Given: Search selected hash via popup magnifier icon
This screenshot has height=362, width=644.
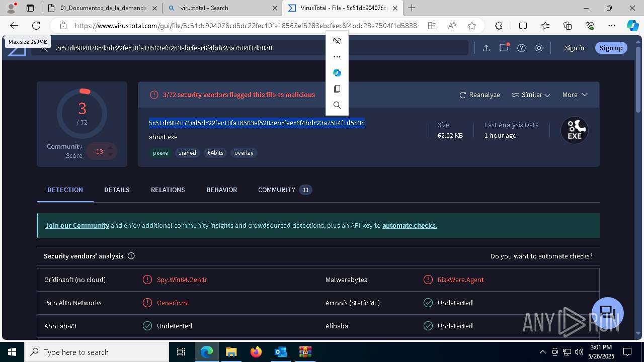Looking at the screenshot, I should click(x=337, y=105).
